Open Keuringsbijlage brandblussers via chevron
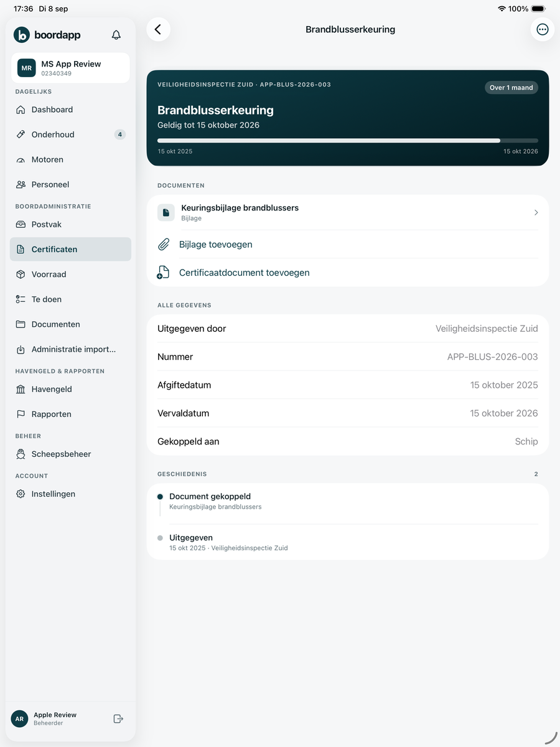560x747 pixels. [x=536, y=212]
